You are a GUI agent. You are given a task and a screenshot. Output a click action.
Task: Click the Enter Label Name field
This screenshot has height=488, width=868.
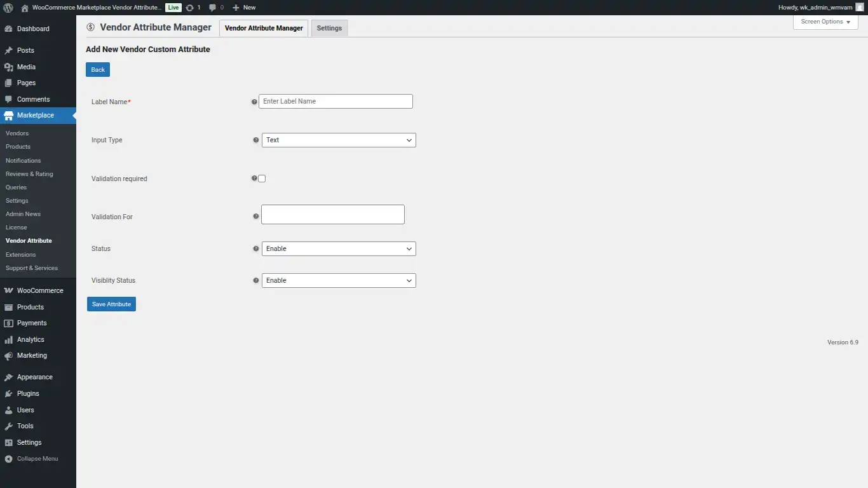(336, 101)
